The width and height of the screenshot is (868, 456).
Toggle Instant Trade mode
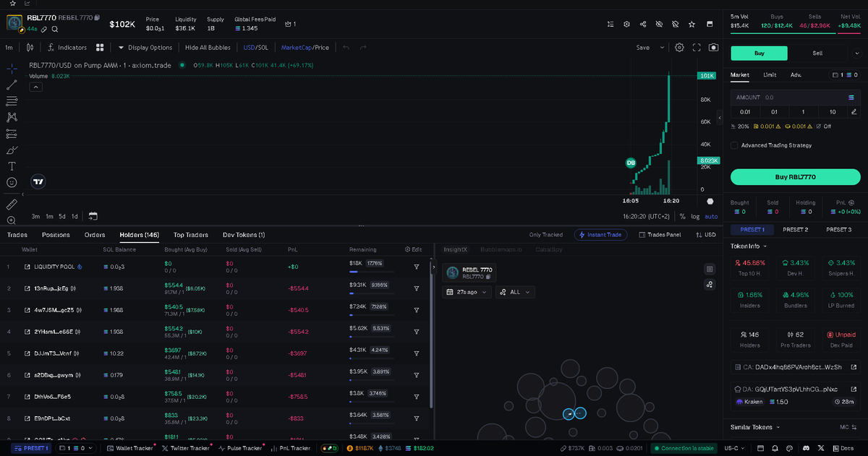(600, 235)
